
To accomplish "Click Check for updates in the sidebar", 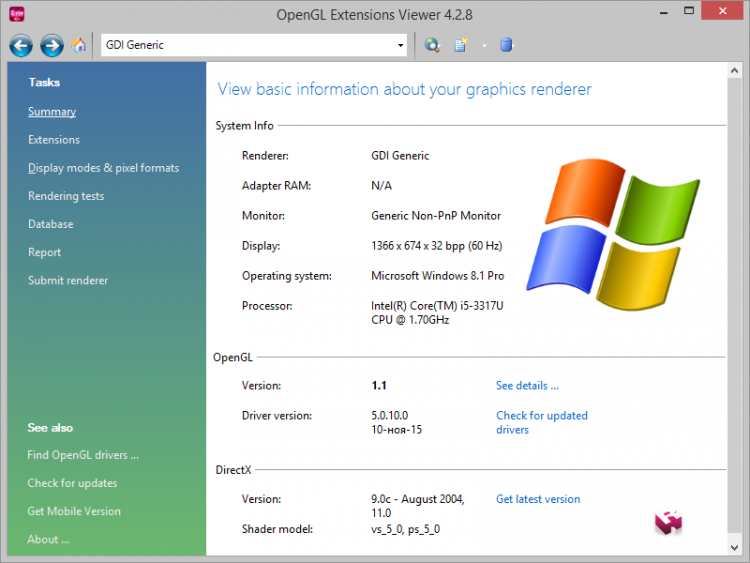I will pos(72,483).
